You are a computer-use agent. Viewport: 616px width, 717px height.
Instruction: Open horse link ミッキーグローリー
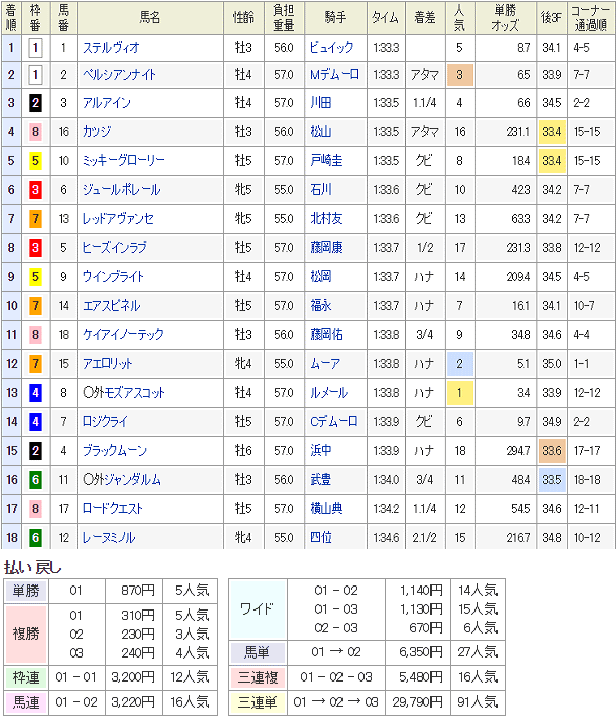[123, 161]
